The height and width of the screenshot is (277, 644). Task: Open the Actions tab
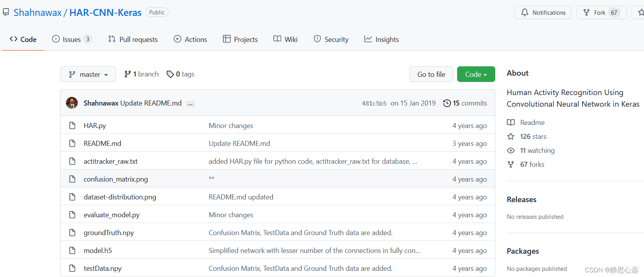[190, 39]
